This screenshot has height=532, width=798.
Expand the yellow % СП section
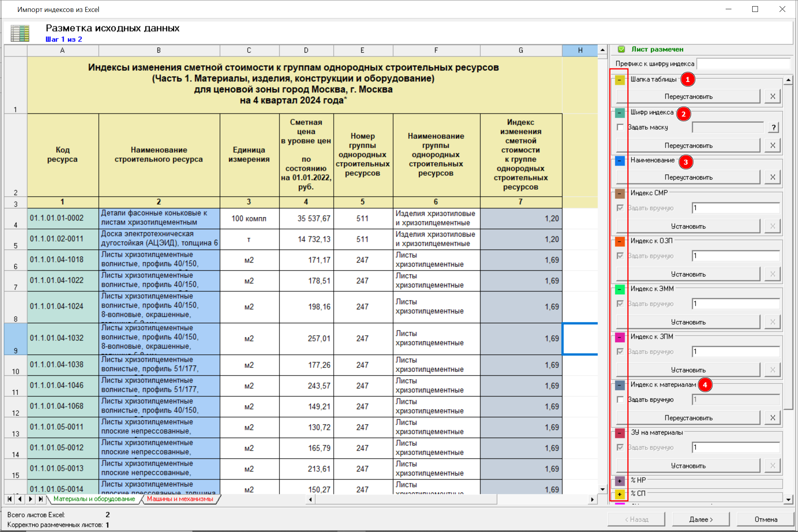click(619, 494)
